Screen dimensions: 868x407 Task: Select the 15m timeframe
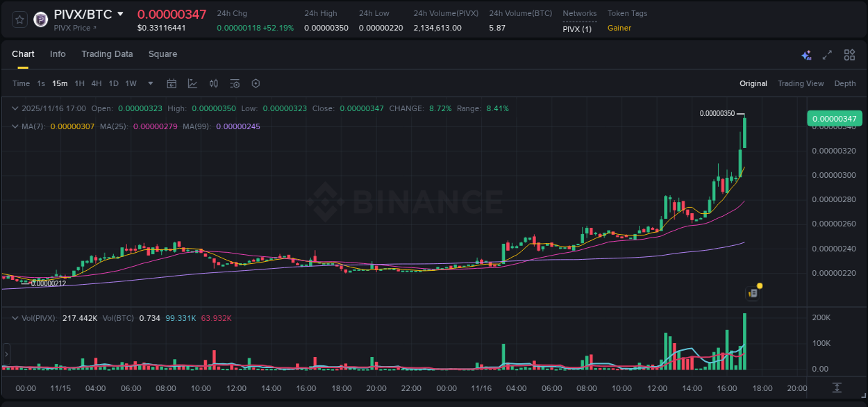pos(60,83)
